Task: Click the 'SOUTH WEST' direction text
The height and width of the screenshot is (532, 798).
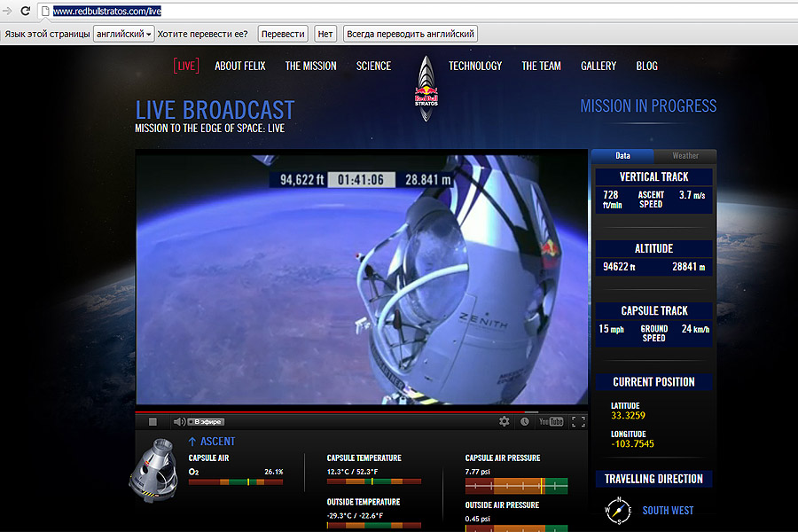Action: [668, 511]
